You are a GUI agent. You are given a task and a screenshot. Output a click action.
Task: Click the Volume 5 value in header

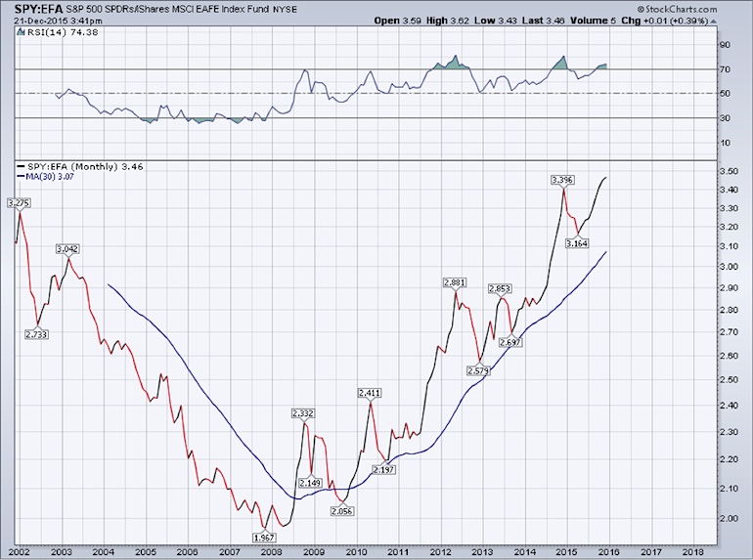pyautogui.click(x=593, y=21)
